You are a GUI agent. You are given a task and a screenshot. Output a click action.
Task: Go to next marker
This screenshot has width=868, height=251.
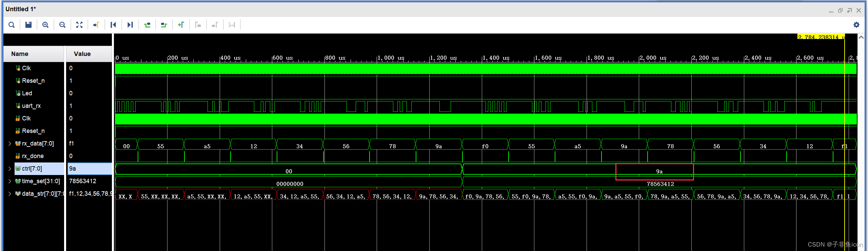(215, 25)
